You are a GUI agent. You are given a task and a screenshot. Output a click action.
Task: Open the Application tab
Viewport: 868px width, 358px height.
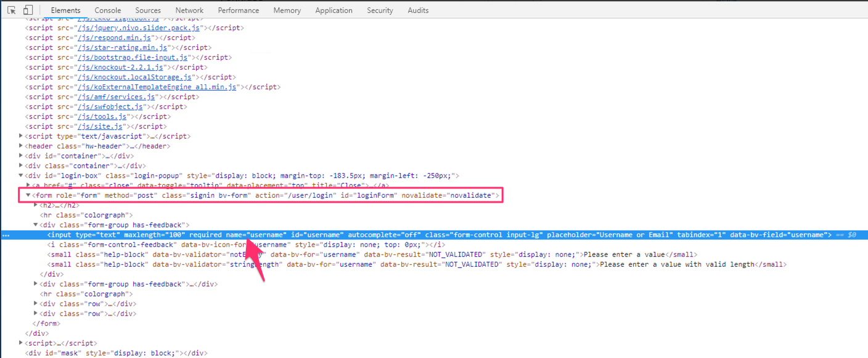coord(334,10)
